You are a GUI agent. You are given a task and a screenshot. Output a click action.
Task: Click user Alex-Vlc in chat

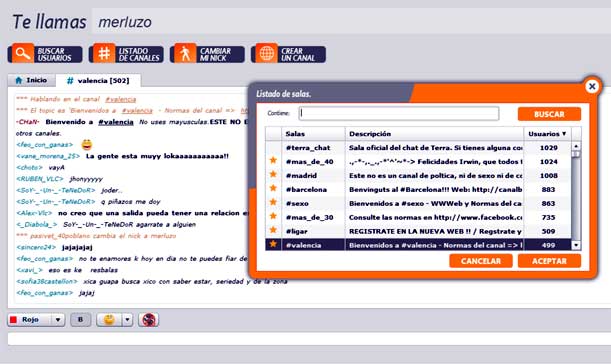(34, 213)
